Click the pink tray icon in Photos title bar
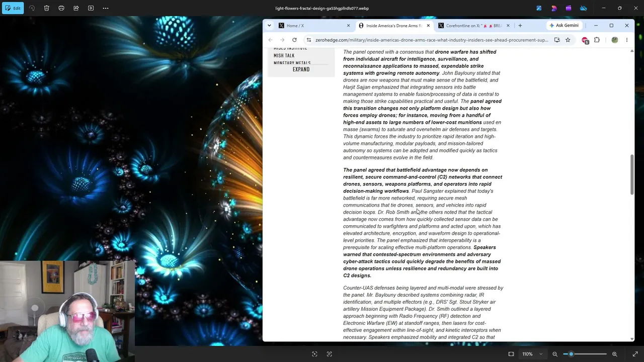This screenshot has width=644, height=362. coord(554,8)
